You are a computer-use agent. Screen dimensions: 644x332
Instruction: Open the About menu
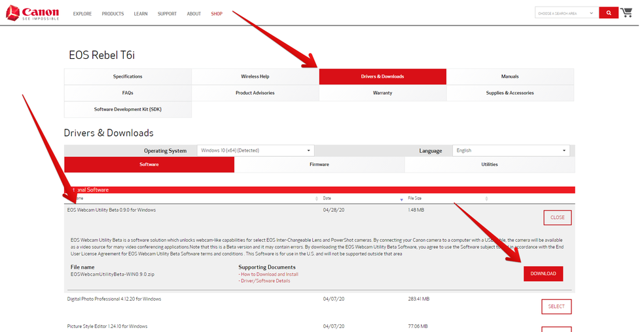[194, 14]
